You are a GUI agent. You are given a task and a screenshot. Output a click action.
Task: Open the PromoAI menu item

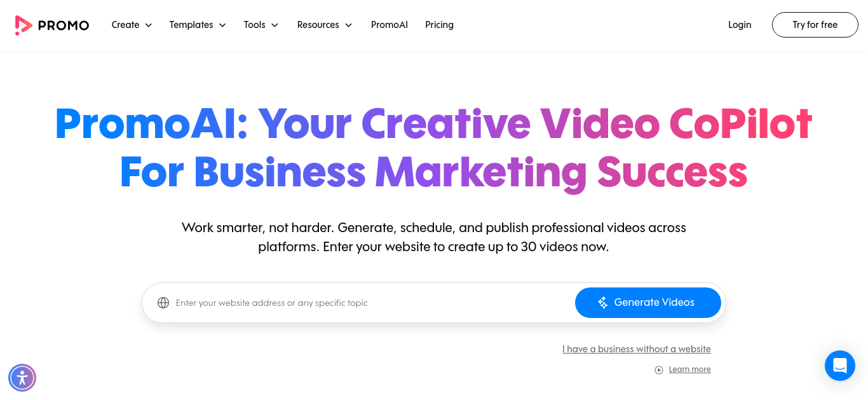click(390, 25)
